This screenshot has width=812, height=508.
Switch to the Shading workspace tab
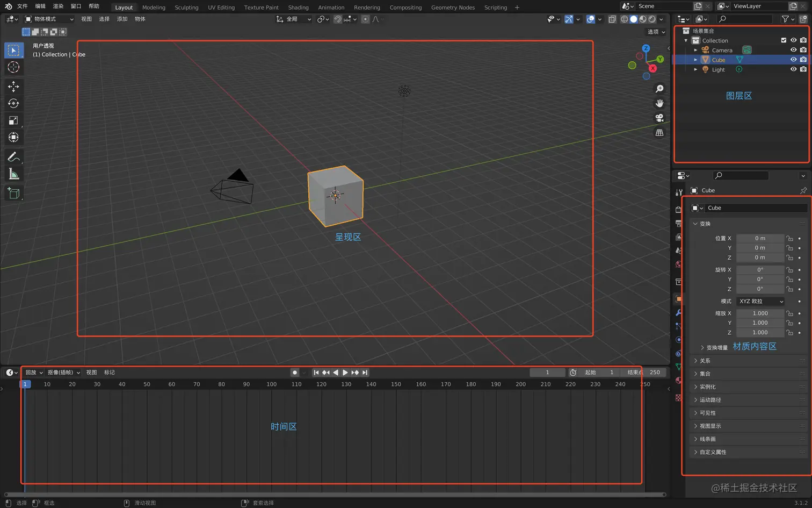(298, 8)
